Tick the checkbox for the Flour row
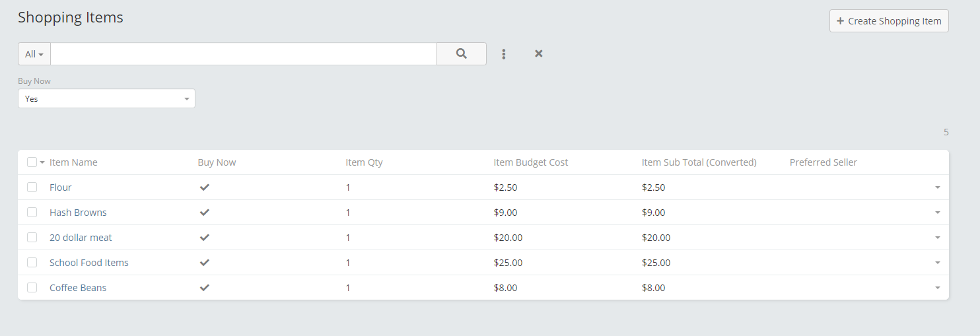 (32, 187)
